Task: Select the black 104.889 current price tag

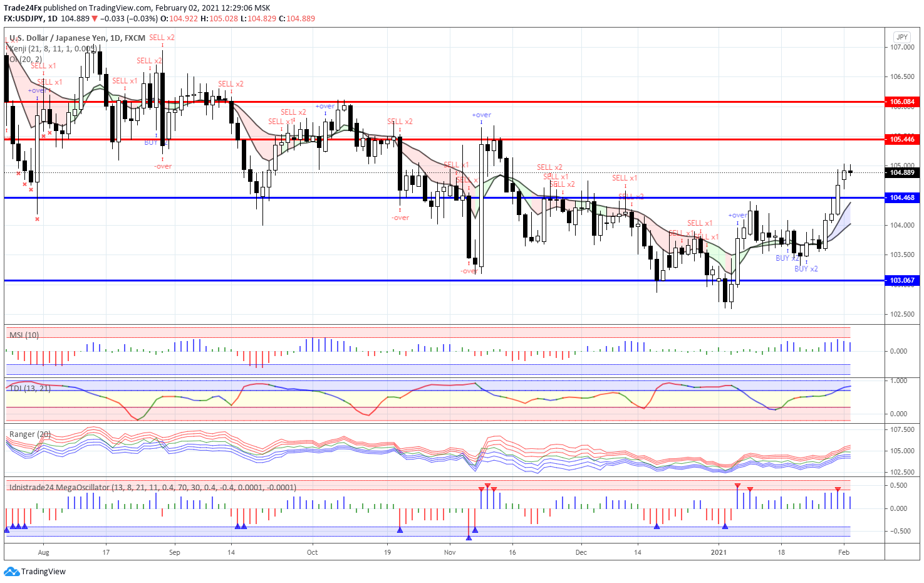Action: [x=902, y=172]
